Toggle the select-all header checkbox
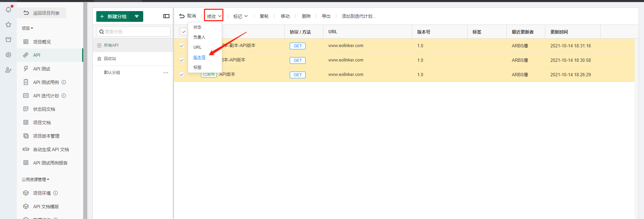Image resolution: width=644 pixels, height=219 pixels. [184, 32]
